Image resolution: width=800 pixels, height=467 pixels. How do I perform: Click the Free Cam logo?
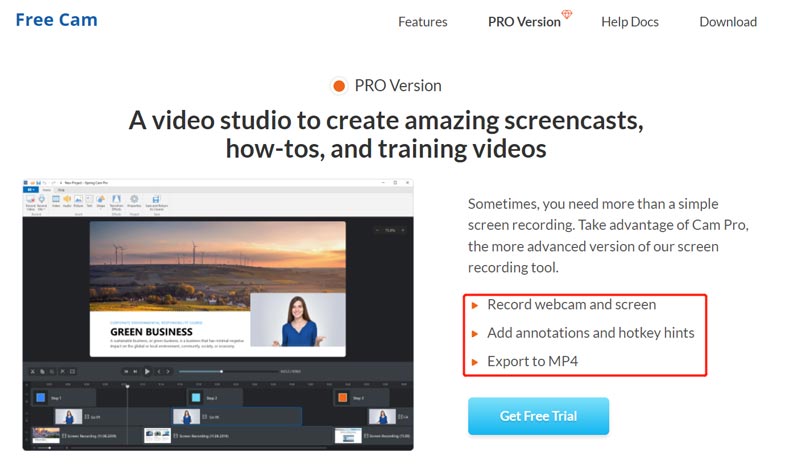(x=56, y=20)
